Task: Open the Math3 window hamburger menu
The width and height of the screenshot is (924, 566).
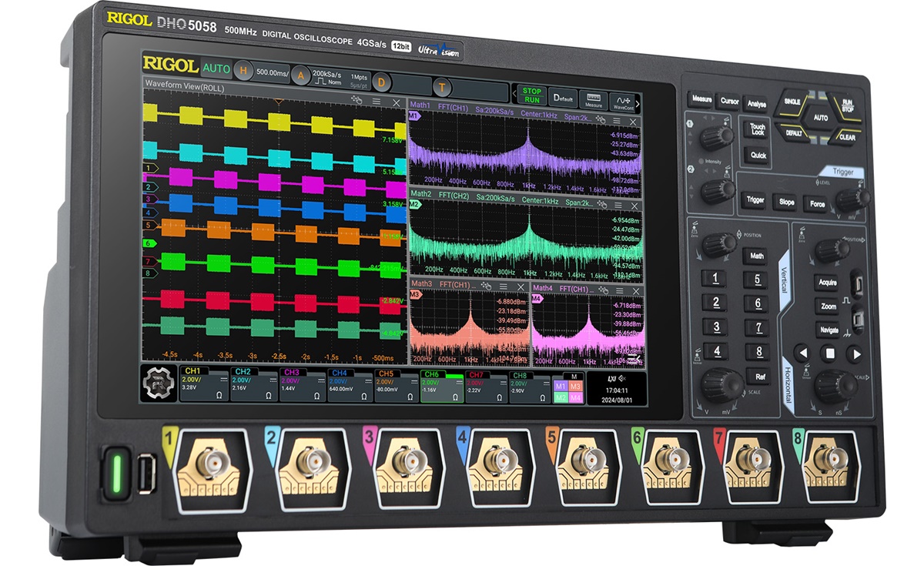Action: tap(504, 286)
